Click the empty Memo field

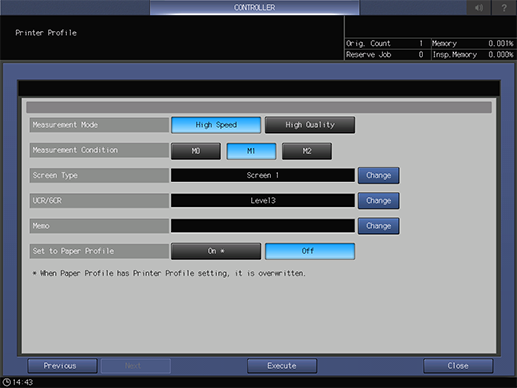[x=263, y=226]
